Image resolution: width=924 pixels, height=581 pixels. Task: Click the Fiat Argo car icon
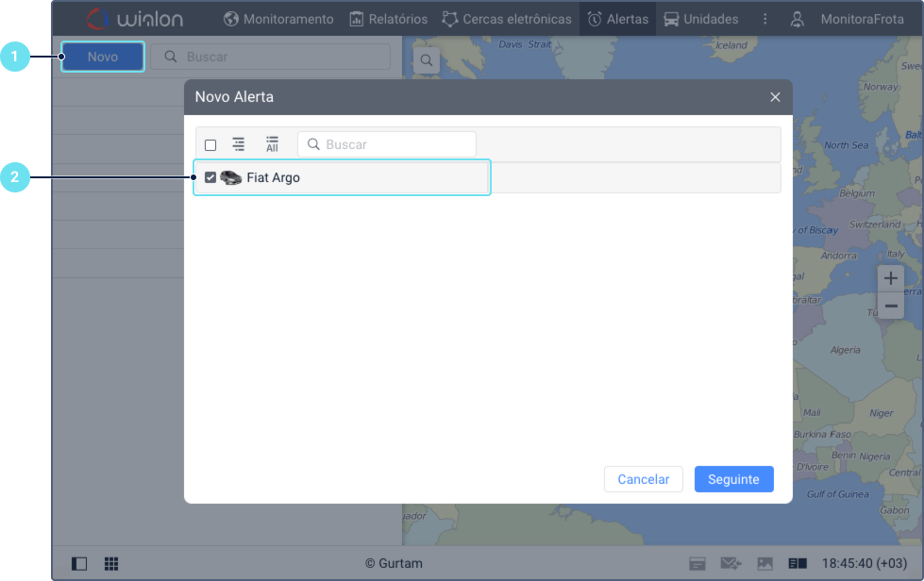pos(231,177)
